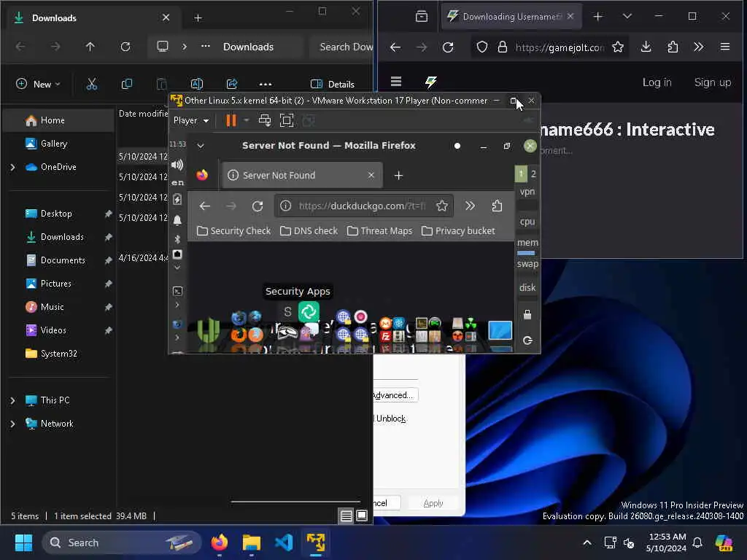Open the terminal launcher icon in guest panel
Viewport: 747px width, 560px height.
[177, 291]
